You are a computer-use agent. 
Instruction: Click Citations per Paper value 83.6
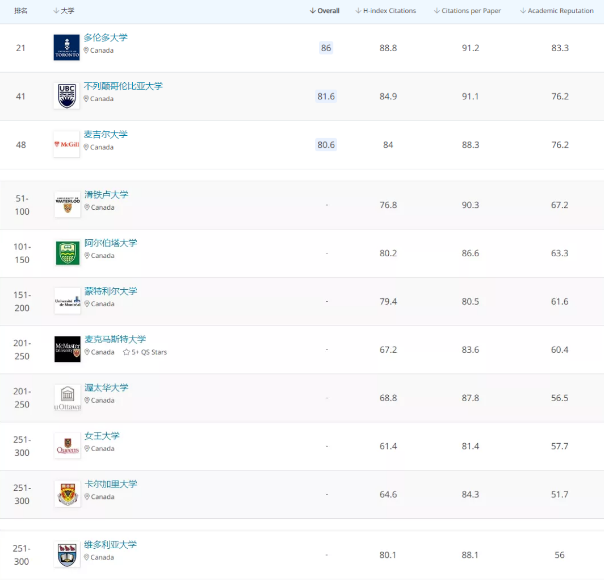[470, 350]
